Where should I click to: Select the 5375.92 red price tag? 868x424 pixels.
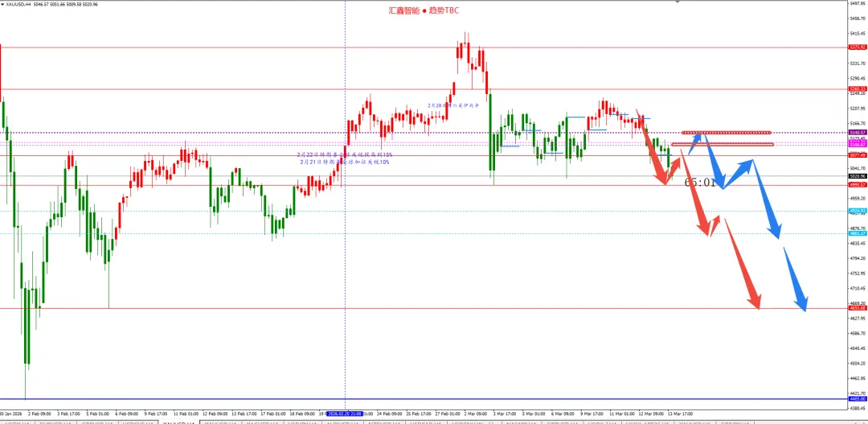[857, 47]
